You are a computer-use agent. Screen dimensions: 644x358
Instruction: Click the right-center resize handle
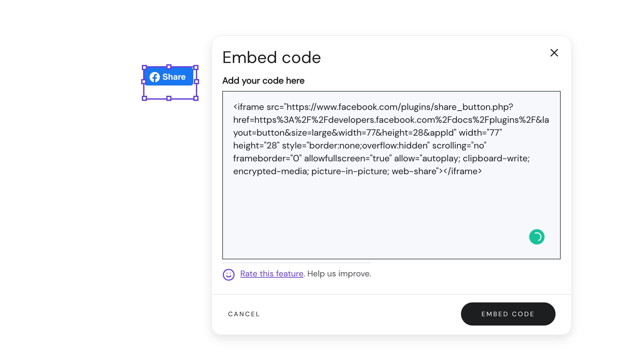pos(196,82)
